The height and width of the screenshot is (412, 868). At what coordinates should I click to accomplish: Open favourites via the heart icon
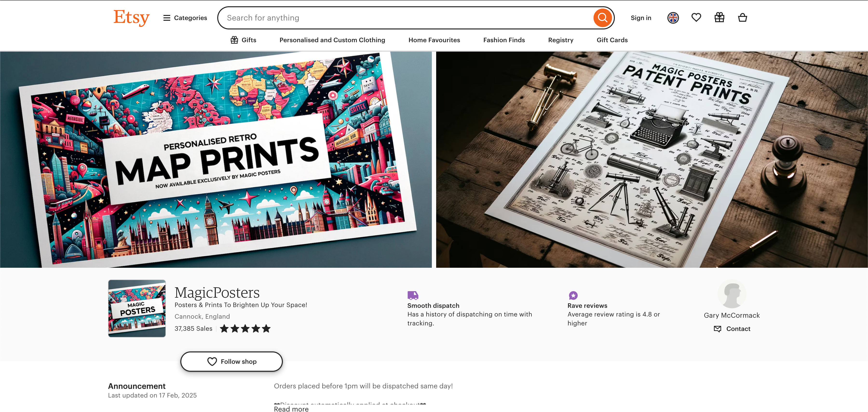click(x=696, y=18)
